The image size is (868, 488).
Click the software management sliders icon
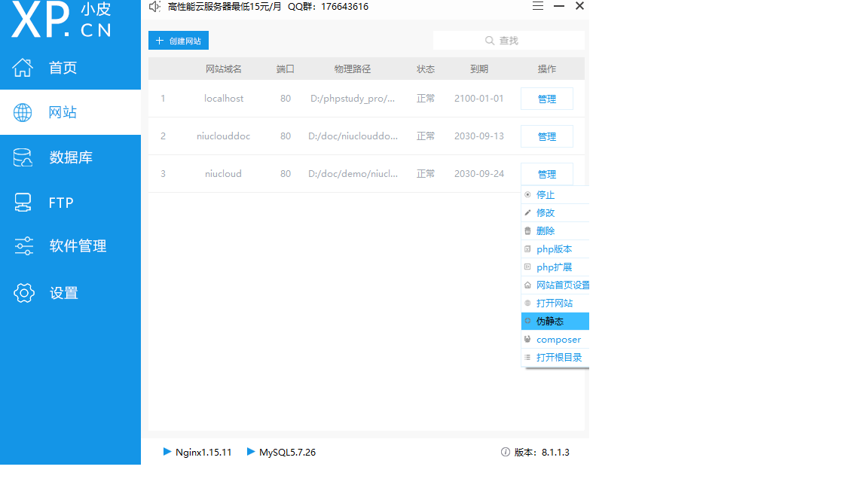tap(23, 246)
